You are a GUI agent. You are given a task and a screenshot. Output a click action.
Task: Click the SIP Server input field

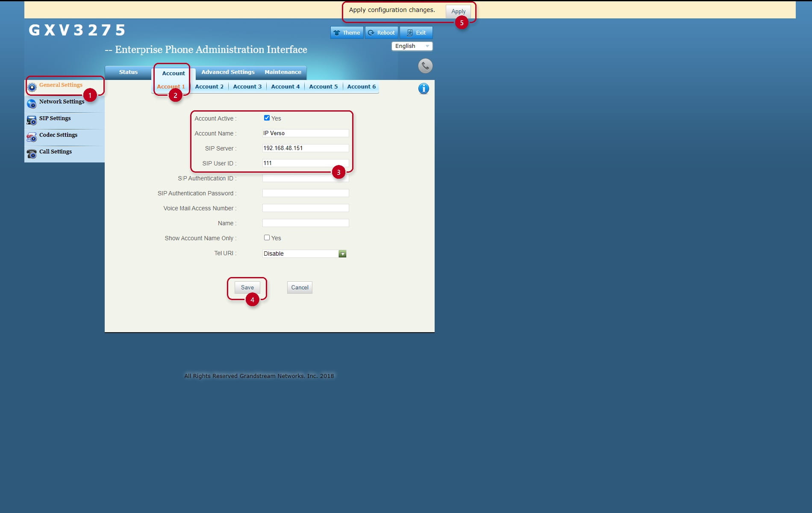pyautogui.click(x=306, y=148)
